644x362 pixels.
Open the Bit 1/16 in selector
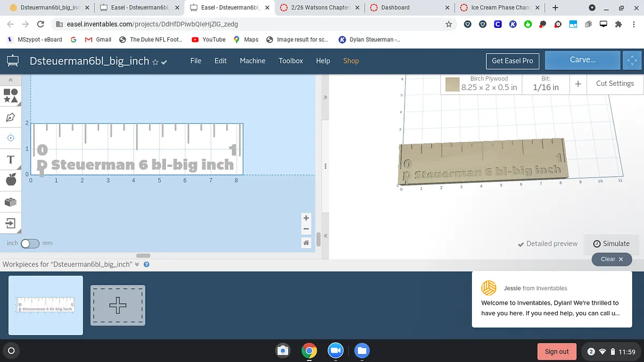(x=545, y=84)
